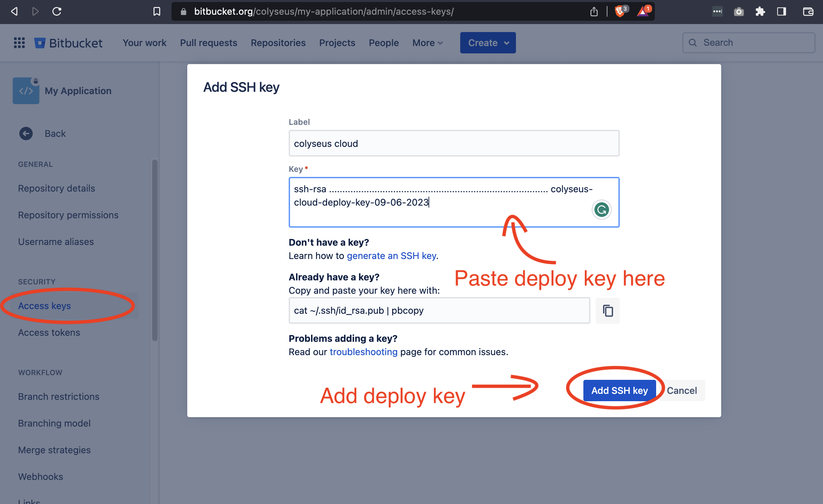
Task: Open the Brave wallet icon
Action: click(x=808, y=12)
